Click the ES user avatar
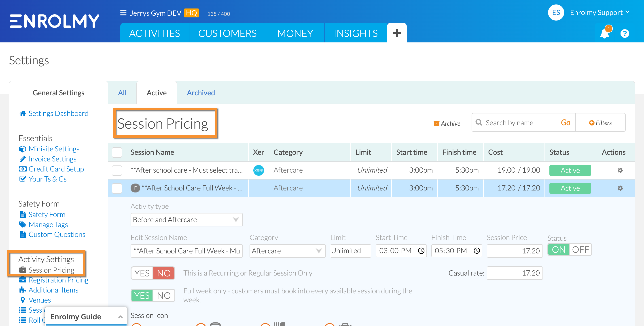644x326 pixels. [x=556, y=13]
